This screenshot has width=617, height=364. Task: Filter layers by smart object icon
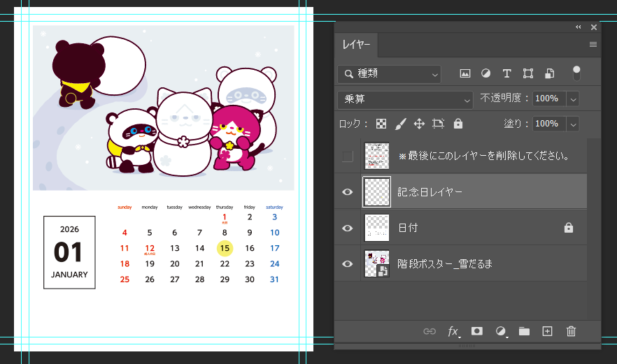click(x=550, y=73)
